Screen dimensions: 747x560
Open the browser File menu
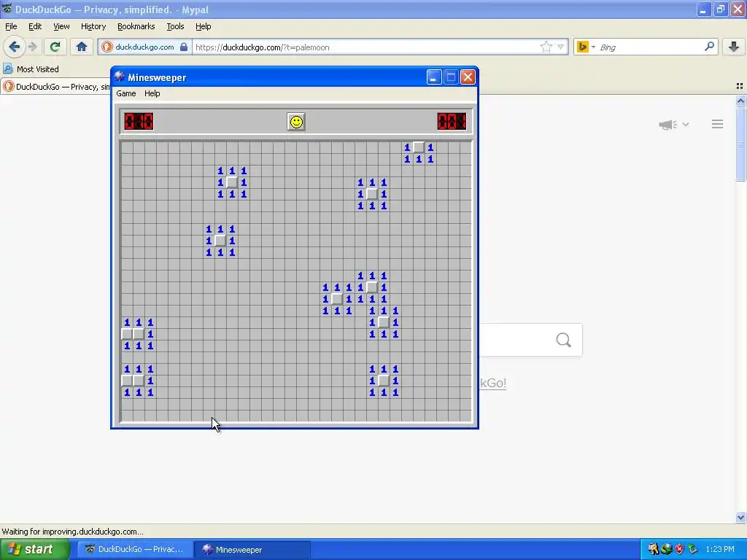[x=11, y=26]
